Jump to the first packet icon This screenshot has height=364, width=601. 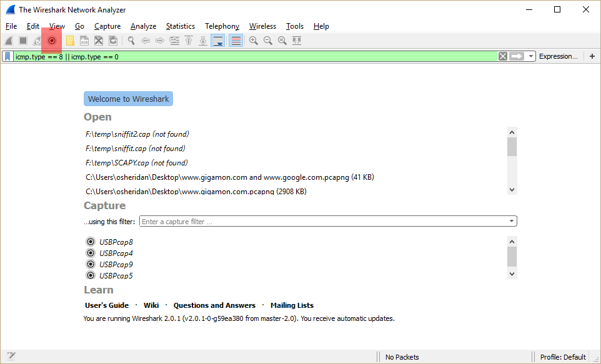[x=189, y=41]
